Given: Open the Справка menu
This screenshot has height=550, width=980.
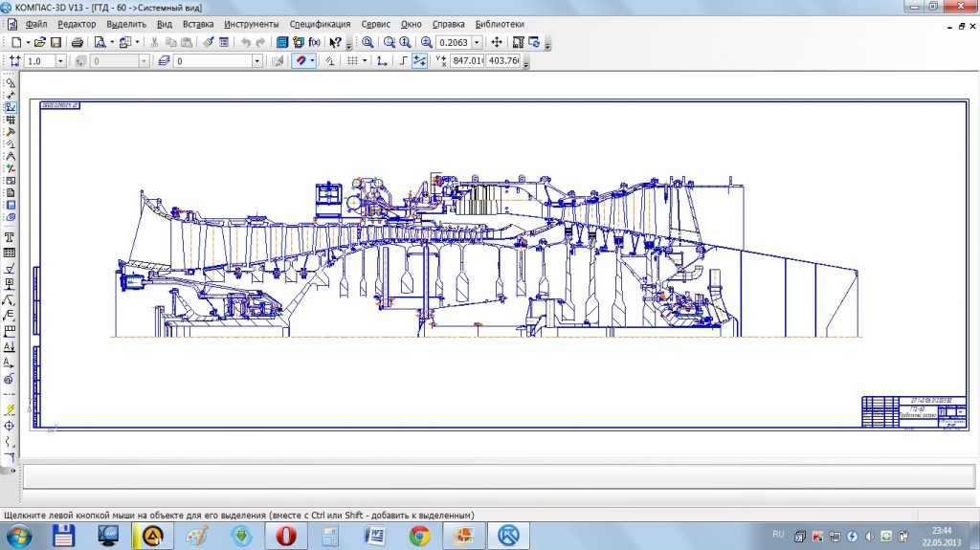Looking at the screenshot, I should tap(448, 24).
